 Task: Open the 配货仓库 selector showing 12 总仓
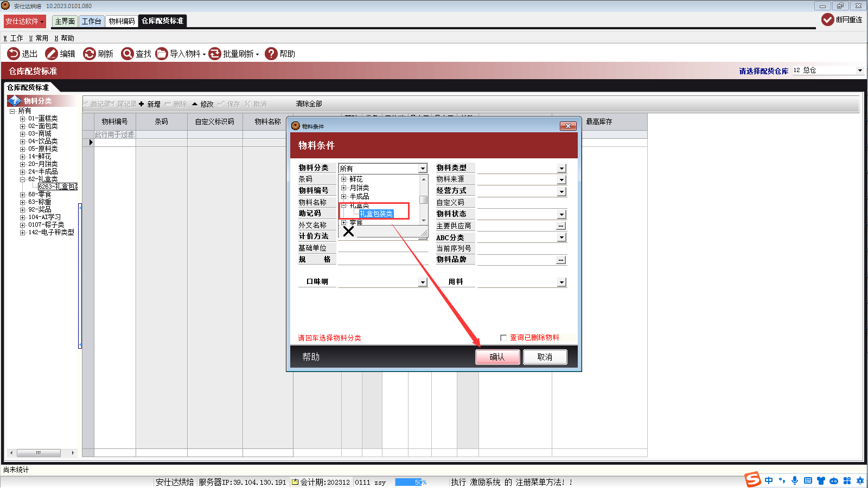[828, 70]
